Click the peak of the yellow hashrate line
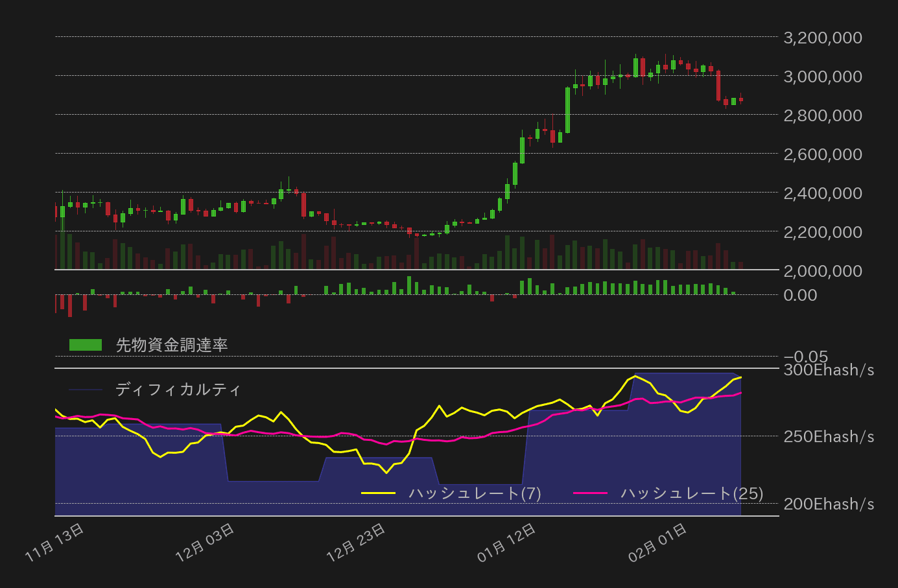898x588 pixels. pyautogui.click(x=634, y=376)
